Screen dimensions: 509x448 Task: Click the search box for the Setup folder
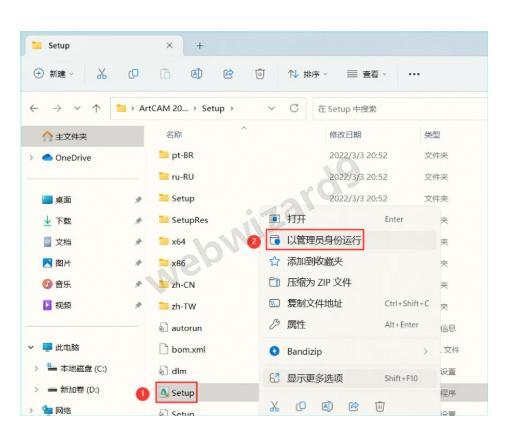tap(400, 109)
